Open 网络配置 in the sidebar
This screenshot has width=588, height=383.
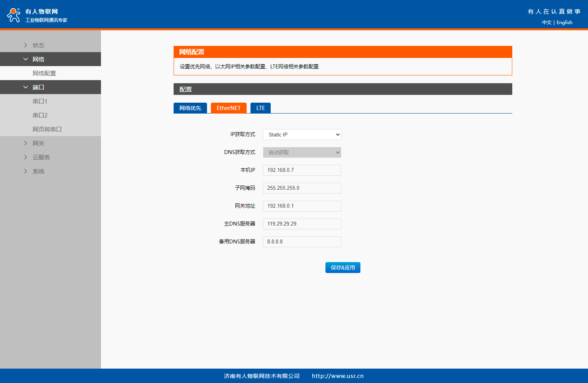tap(44, 73)
